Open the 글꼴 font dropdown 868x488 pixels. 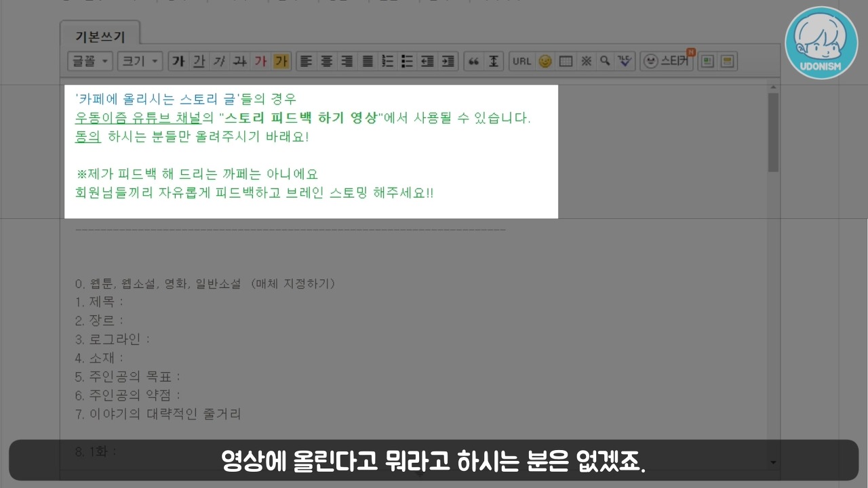(90, 61)
